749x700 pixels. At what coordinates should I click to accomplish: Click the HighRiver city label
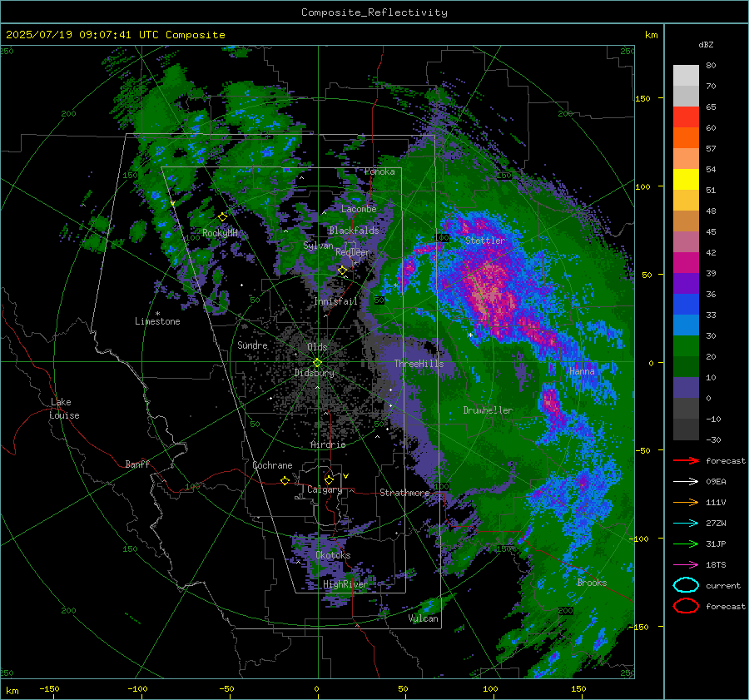345,584
